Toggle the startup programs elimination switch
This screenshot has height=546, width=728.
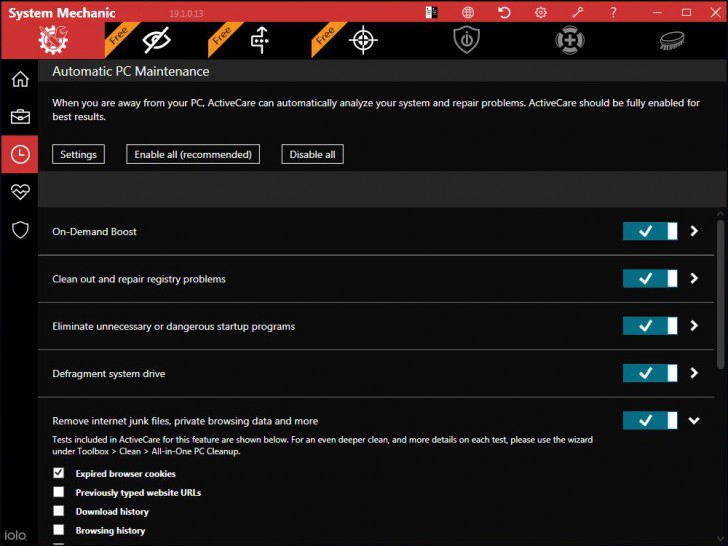(650, 325)
